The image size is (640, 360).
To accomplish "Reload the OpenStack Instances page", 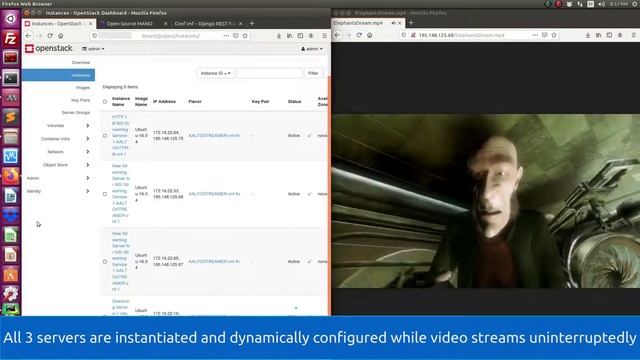I will click(x=50, y=36).
